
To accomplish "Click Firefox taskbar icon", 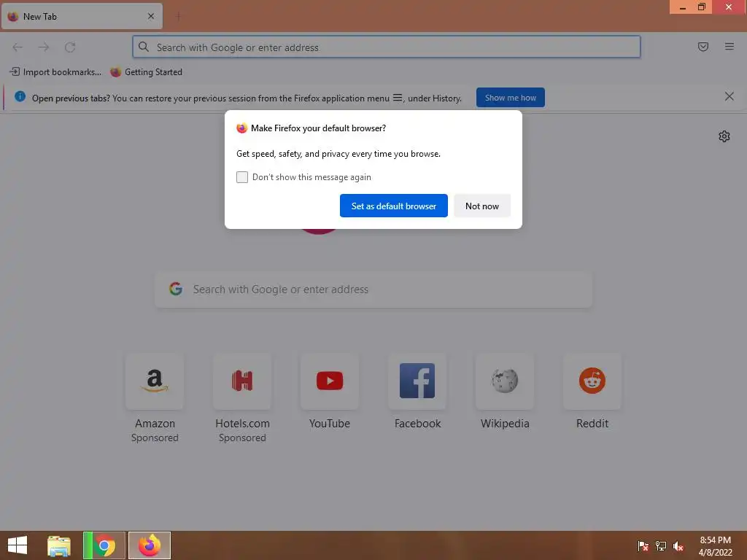I will pos(150,545).
